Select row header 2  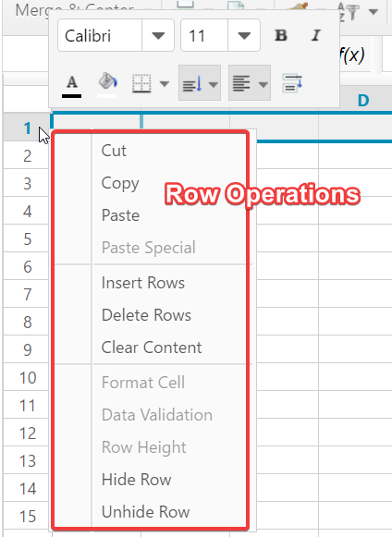27,155
